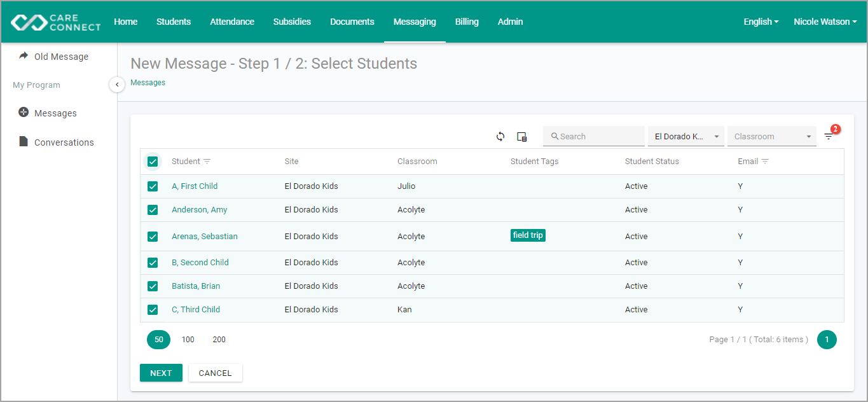Click the Site column header
868x402 pixels.
(291, 162)
